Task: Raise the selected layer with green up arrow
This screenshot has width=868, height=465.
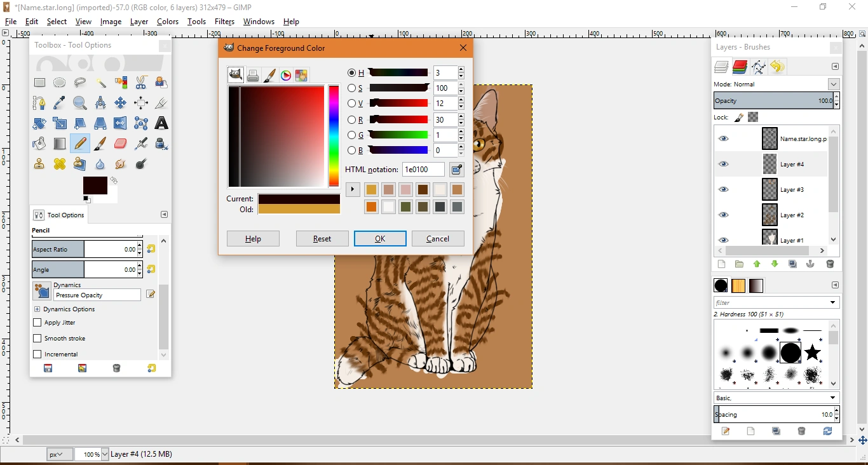Action: (757, 264)
